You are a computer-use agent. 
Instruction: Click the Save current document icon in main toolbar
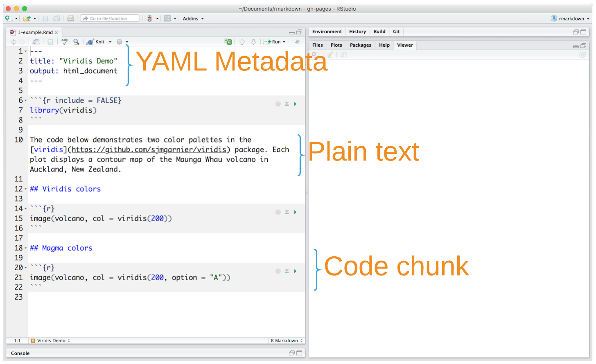(x=45, y=18)
